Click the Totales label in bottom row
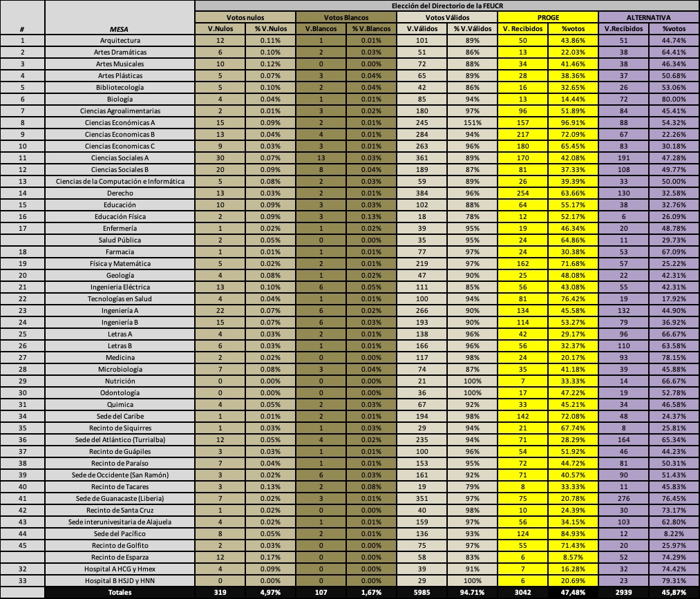This screenshot has width=700, height=599. (x=120, y=593)
